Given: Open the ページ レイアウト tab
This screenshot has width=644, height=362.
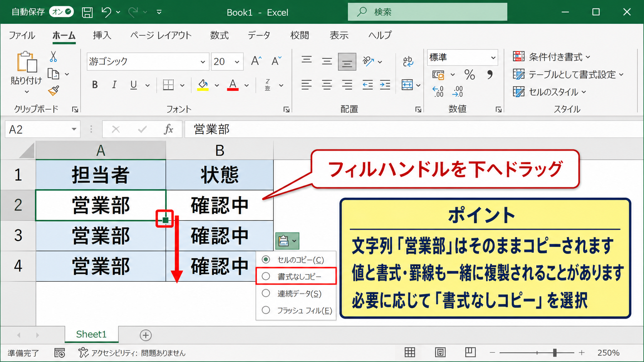Looking at the screenshot, I should 161,35.
